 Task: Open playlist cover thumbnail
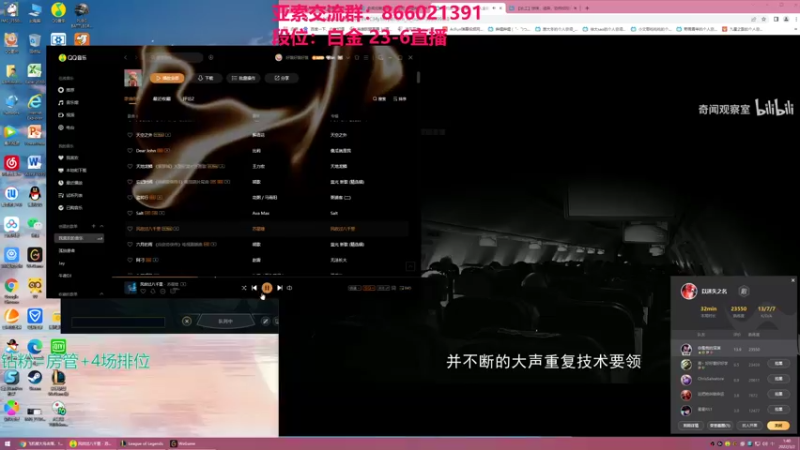click(133, 78)
